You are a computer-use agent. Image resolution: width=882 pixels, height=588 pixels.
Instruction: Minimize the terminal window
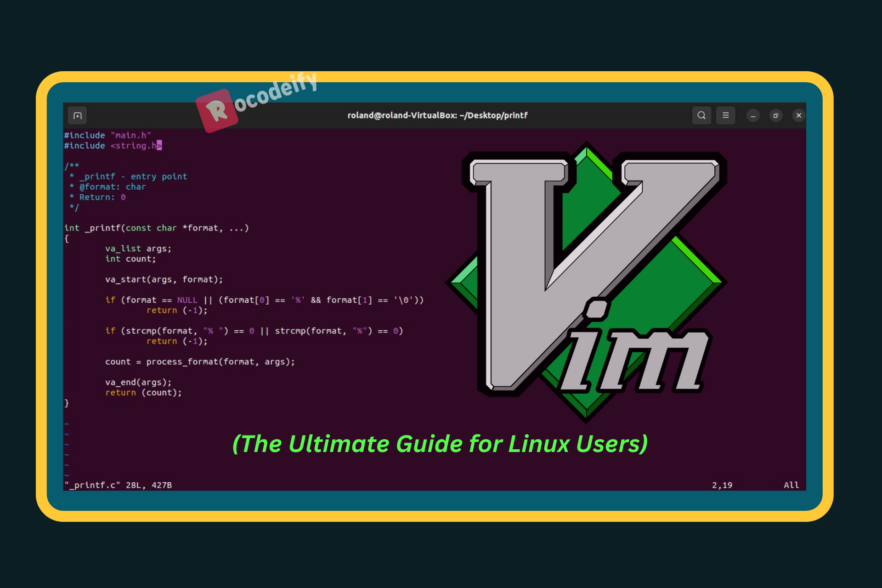(x=753, y=115)
